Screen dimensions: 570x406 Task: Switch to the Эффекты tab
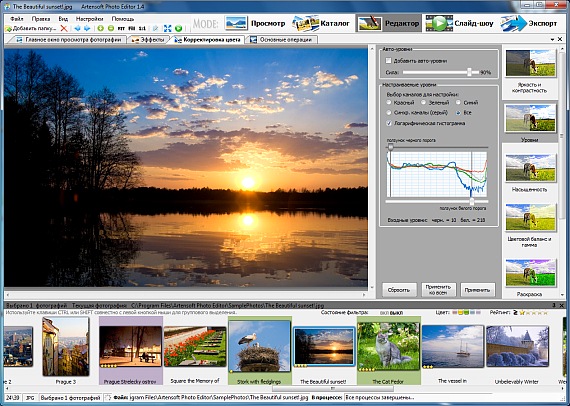(148, 40)
